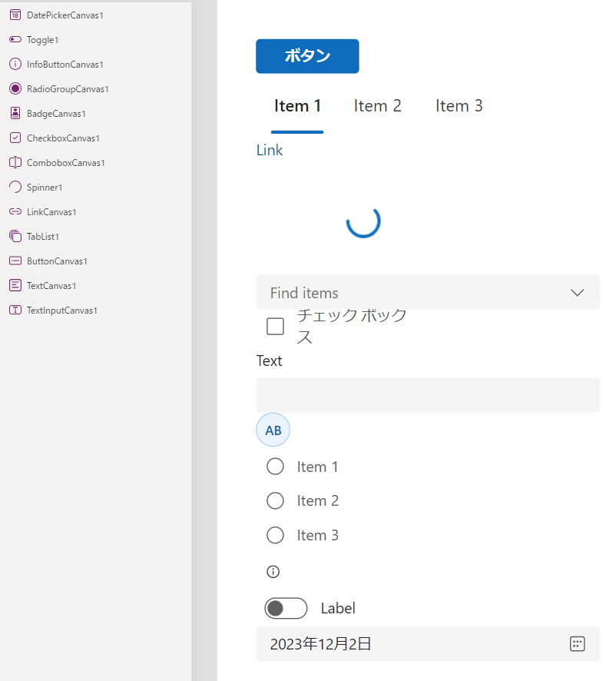Click the BadgeCanvas1 badge icon
Viewport: 616px width, 681px height.
[15, 113]
